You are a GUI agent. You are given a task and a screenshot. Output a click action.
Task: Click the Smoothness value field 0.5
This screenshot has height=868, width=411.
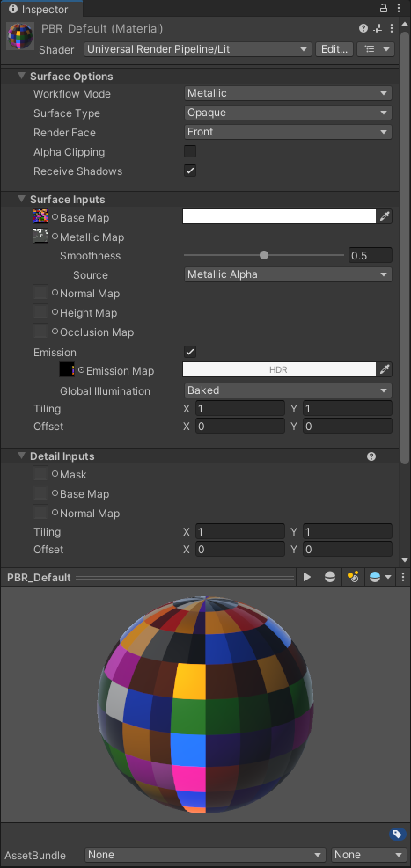click(370, 255)
